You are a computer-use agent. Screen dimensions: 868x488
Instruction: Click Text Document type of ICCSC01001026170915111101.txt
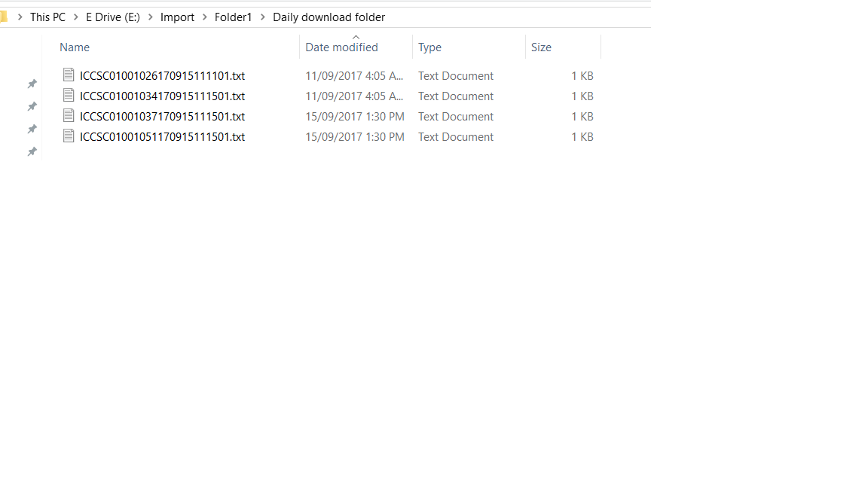456,76
